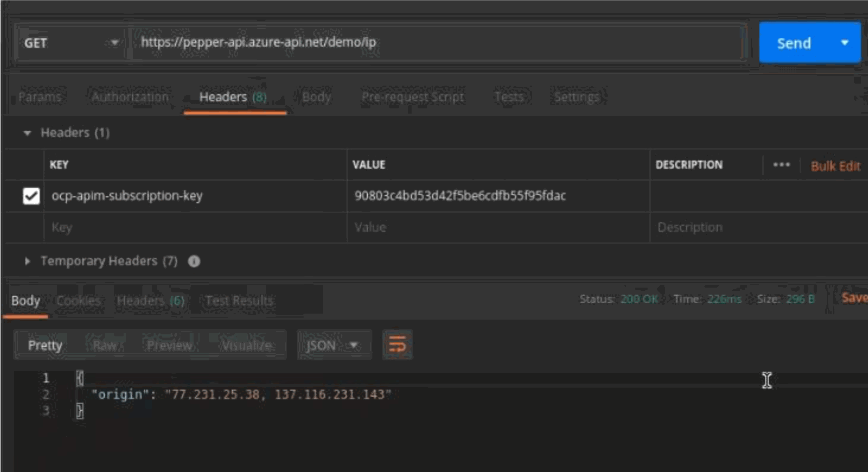Switch to the Params tab
The width and height of the screenshot is (868, 472).
tap(40, 97)
